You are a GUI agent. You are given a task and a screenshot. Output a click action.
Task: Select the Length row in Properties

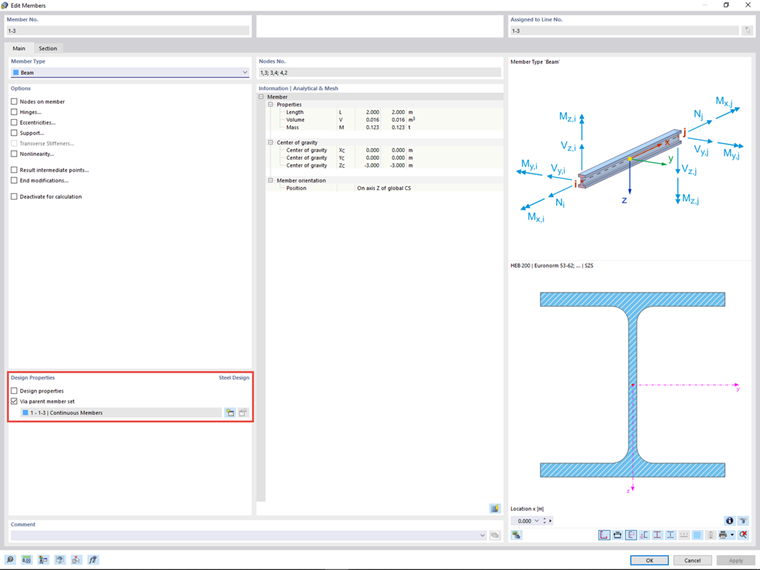[x=385, y=112]
